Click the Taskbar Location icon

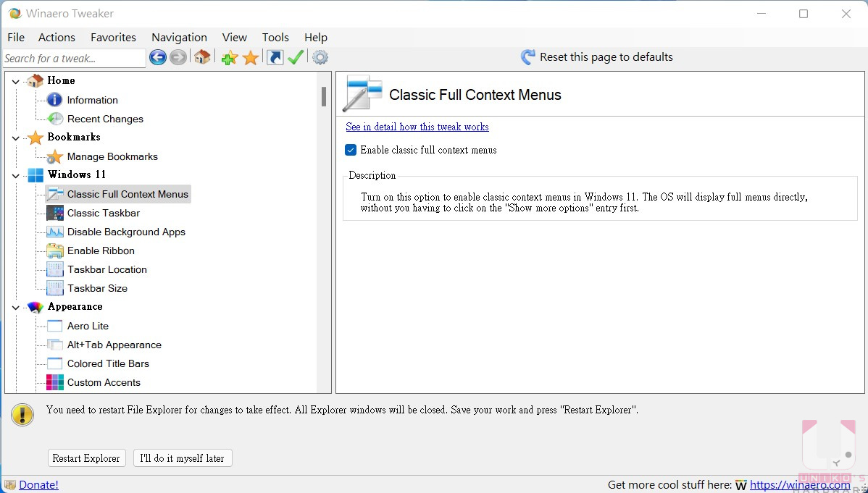(55, 269)
